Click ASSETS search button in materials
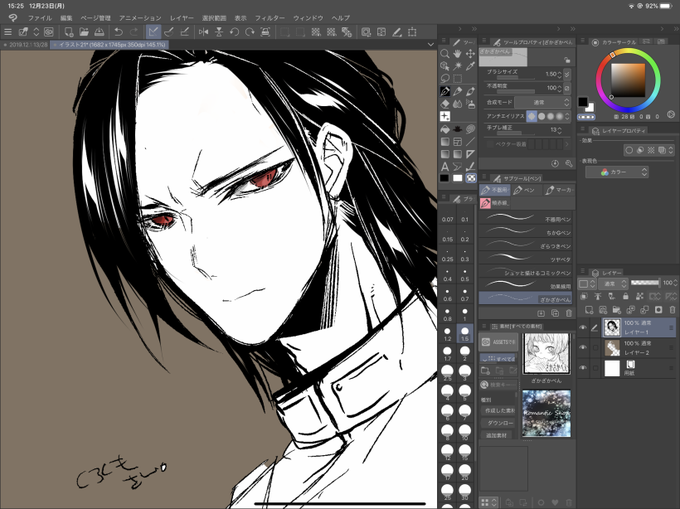680x509 pixels. (x=498, y=342)
